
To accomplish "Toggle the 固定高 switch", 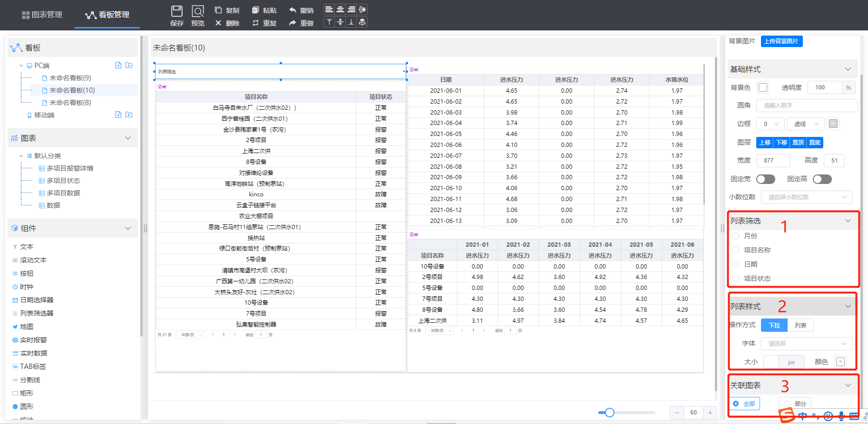I will tap(822, 179).
